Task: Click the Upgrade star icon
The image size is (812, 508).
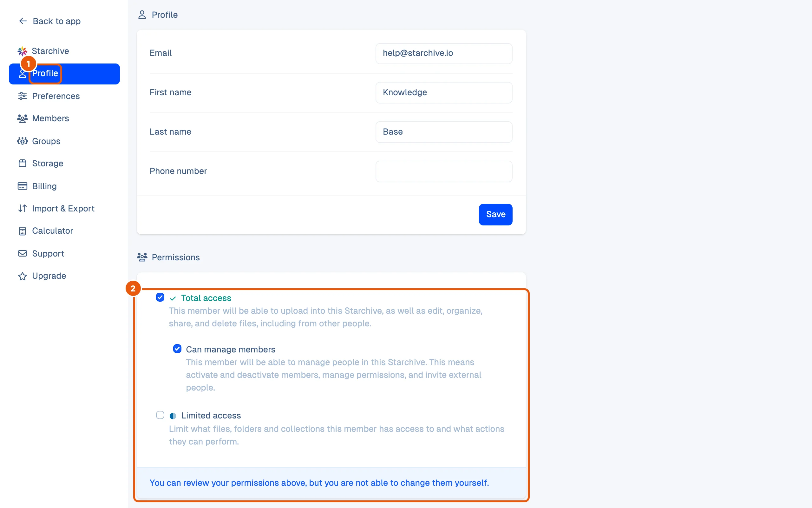Action: [x=23, y=276]
